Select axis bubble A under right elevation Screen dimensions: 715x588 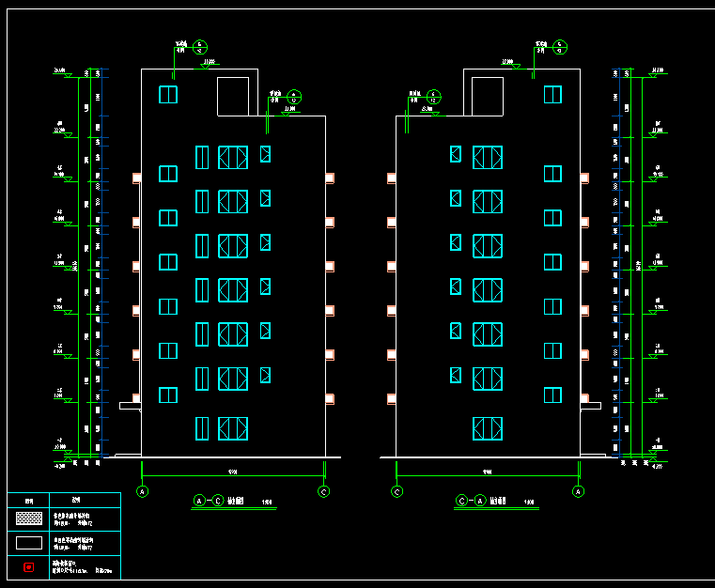(x=578, y=491)
